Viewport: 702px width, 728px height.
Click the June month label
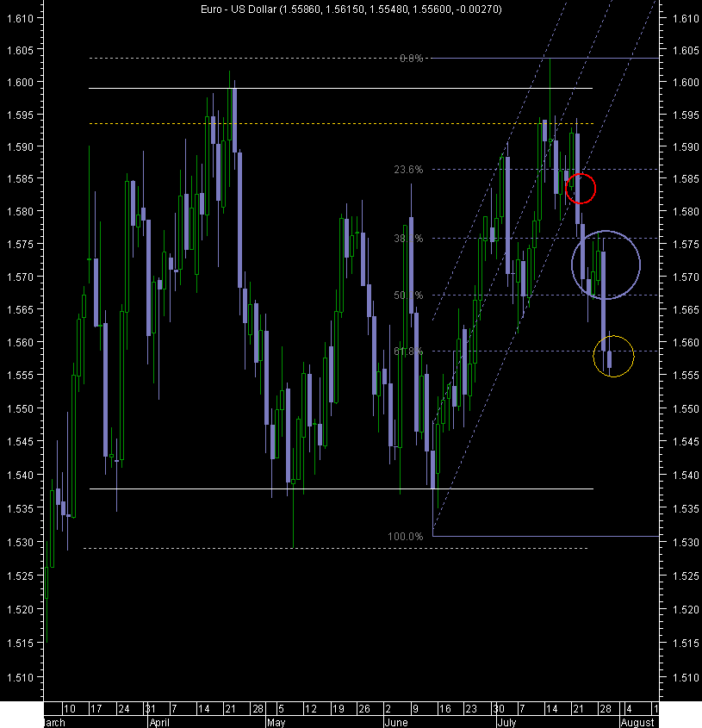(396, 723)
